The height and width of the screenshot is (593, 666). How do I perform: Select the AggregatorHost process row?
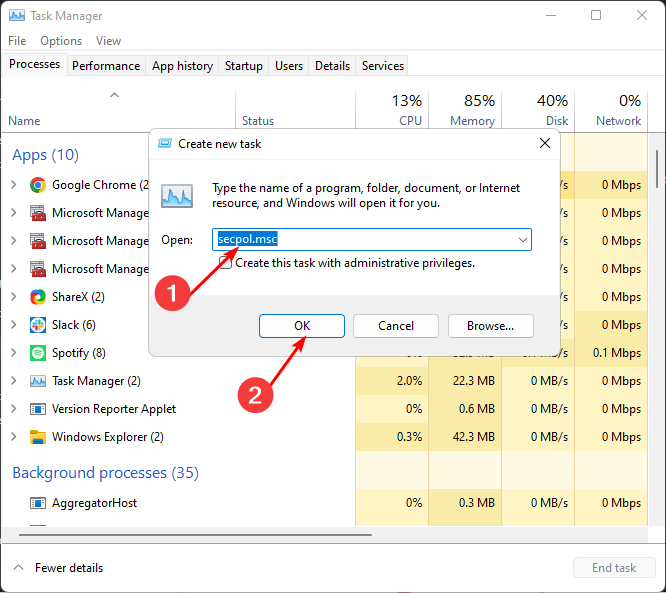tap(325, 503)
